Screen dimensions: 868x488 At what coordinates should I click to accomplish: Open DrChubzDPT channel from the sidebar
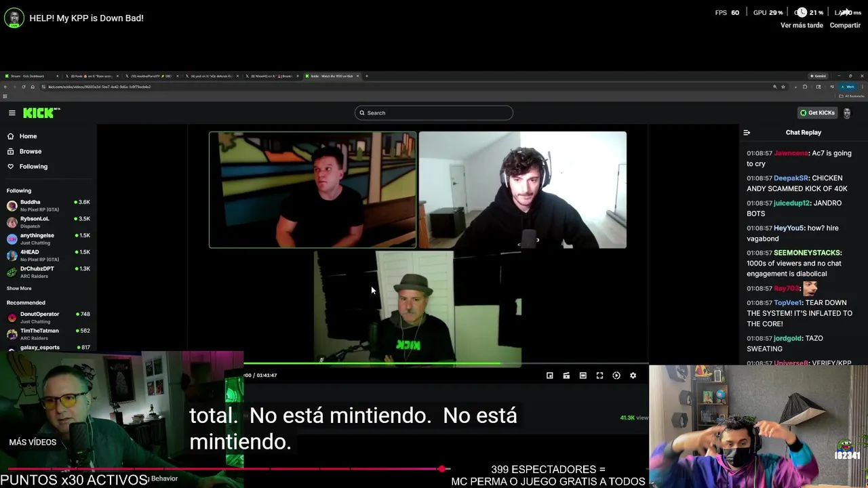click(48, 272)
